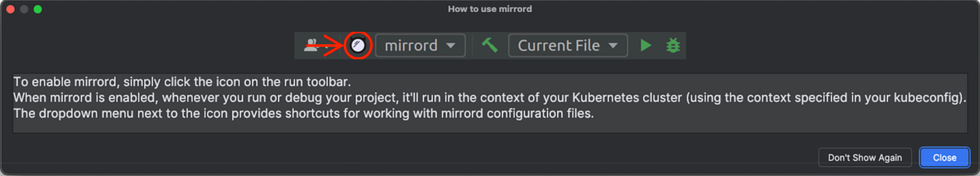Viewport: 980px width, 176px height.
Task: Click the sentence mentioning Kubernetes cluster
Action: pos(489,98)
